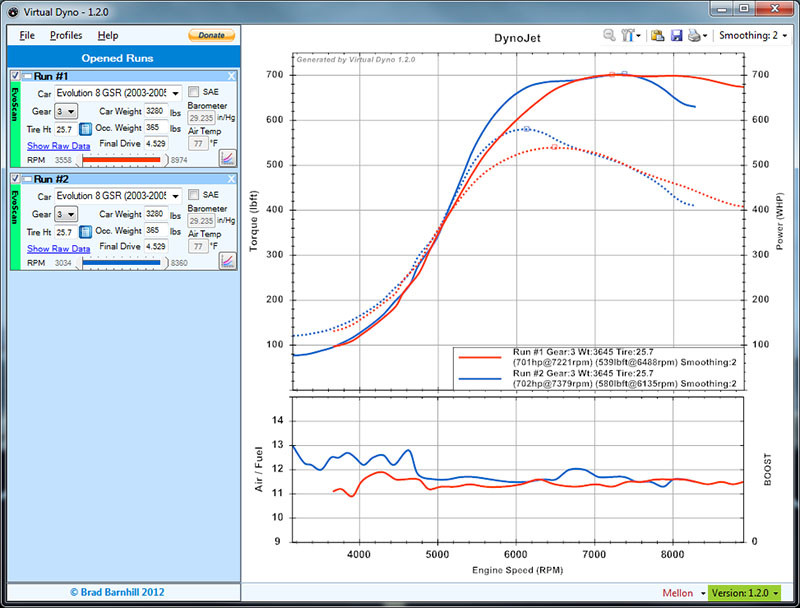Click the DynoJet chart title
800x608 pixels.
(x=517, y=38)
